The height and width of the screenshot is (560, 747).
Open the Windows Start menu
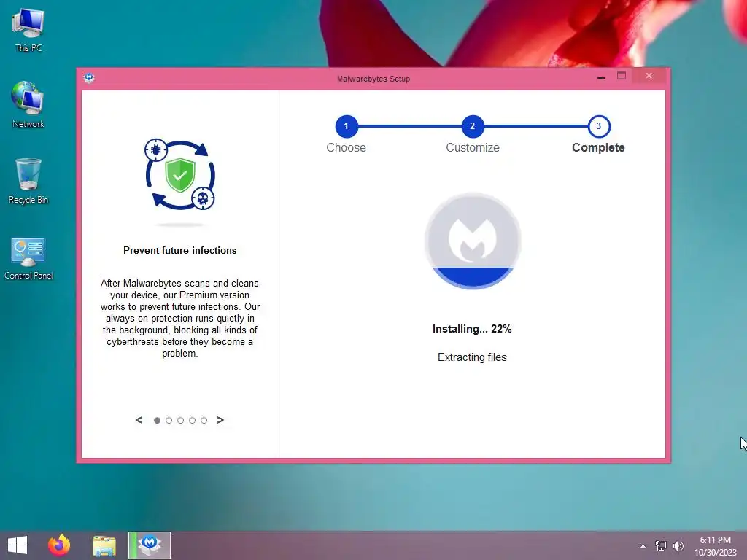(18, 545)
